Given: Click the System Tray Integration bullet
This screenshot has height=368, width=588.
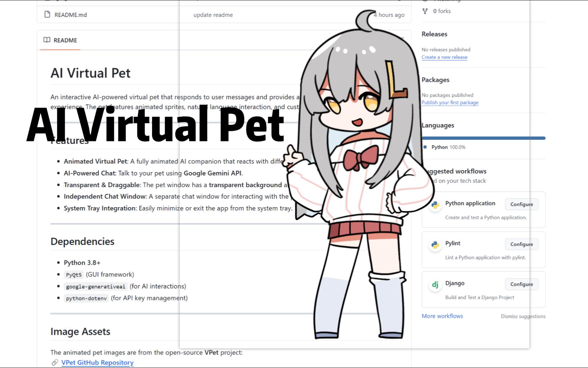Looking at the screenshot, I should click(x=178, y=208).
